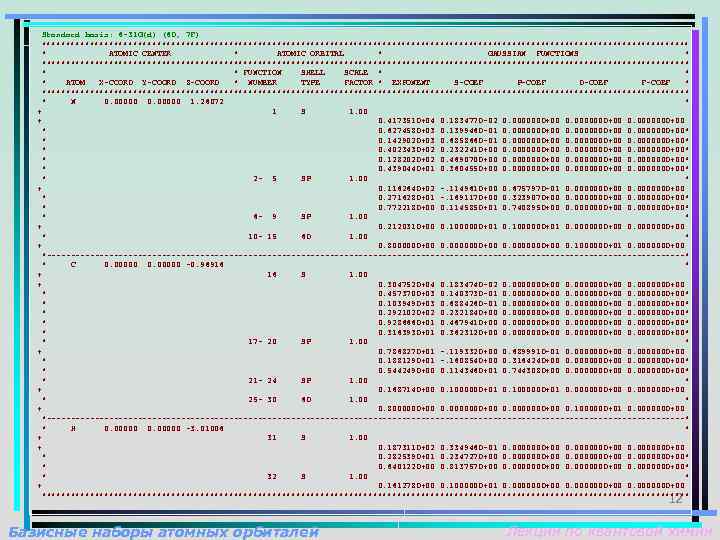This screenshot has width=720, height=540.
Task: Click exponent '0.292102D+02'
Action: click(x=406, y=313)
